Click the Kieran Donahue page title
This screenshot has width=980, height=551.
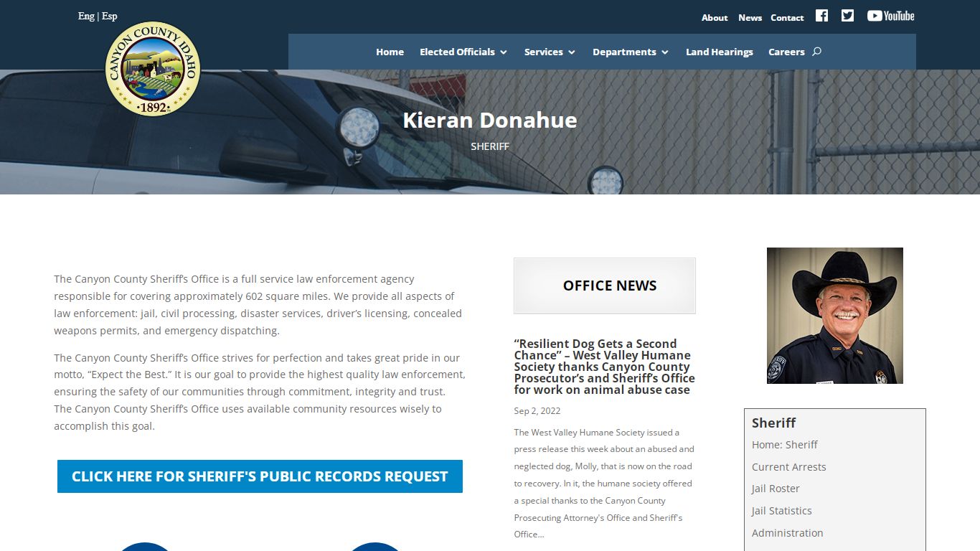pos(490,120)
